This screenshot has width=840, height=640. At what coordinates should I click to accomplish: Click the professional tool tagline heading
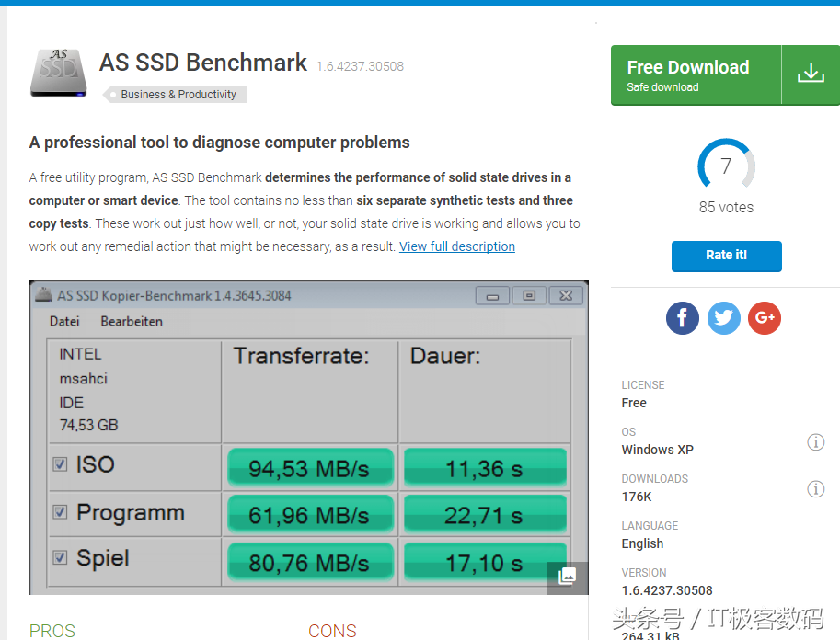click(219, 143)
